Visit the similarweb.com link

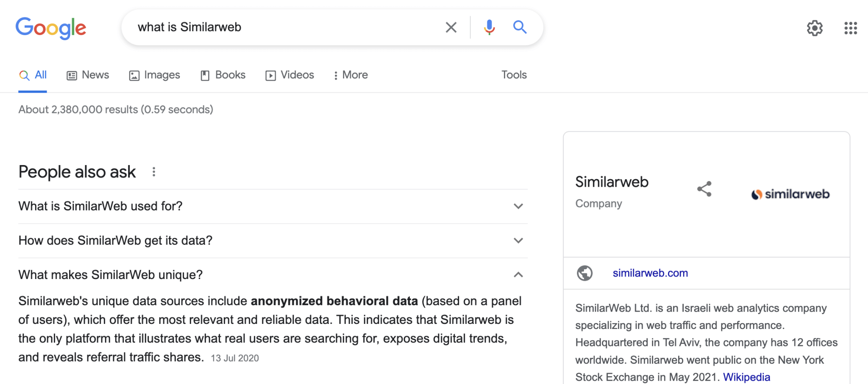point(650,273)
